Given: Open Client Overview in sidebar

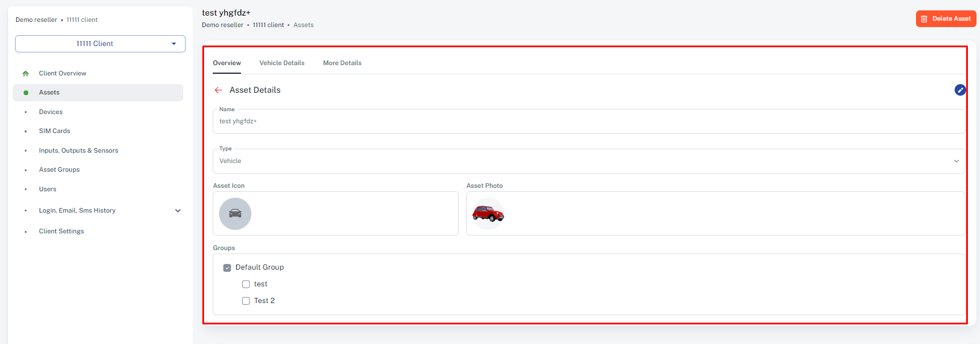Looking at the screenshot, I should tap(63, 73).
